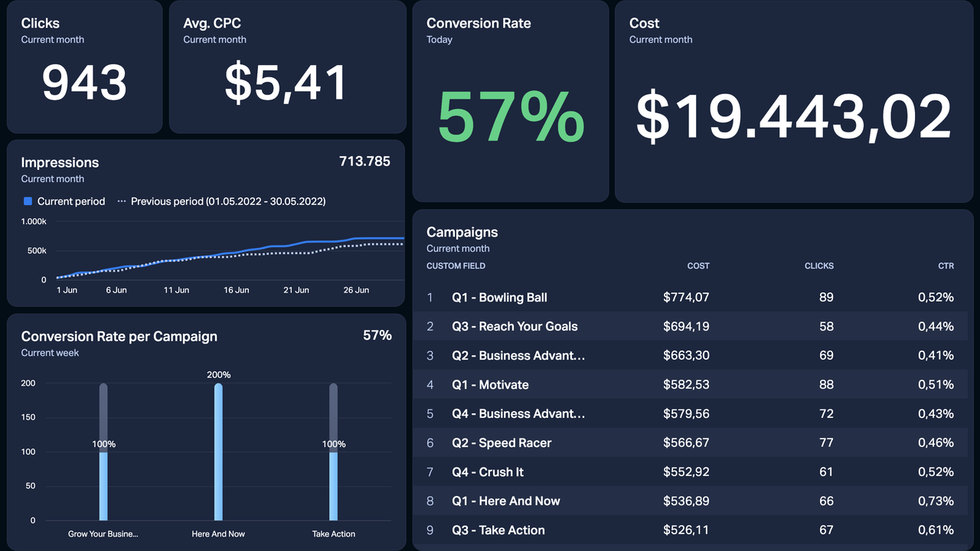This screenshot has width=980, height=551.
Task: Sort campaigns by the CTR column header
Action: point(946,266)
